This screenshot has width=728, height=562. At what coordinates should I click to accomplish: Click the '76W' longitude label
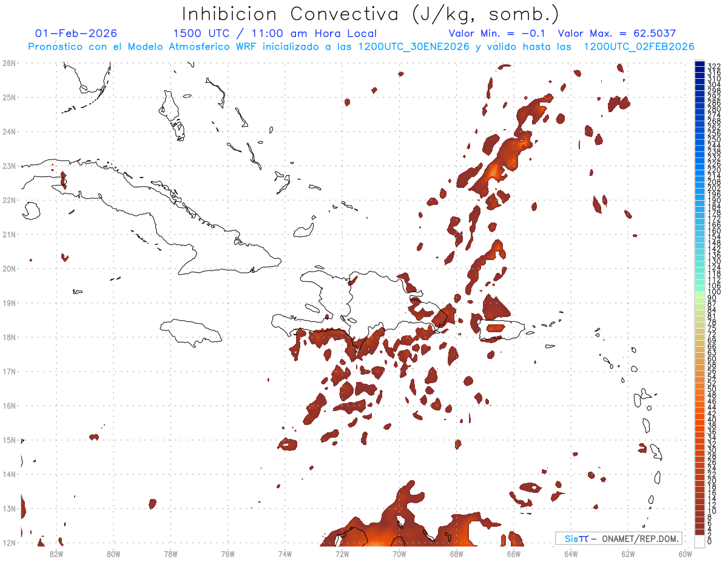tap(227, 553)
